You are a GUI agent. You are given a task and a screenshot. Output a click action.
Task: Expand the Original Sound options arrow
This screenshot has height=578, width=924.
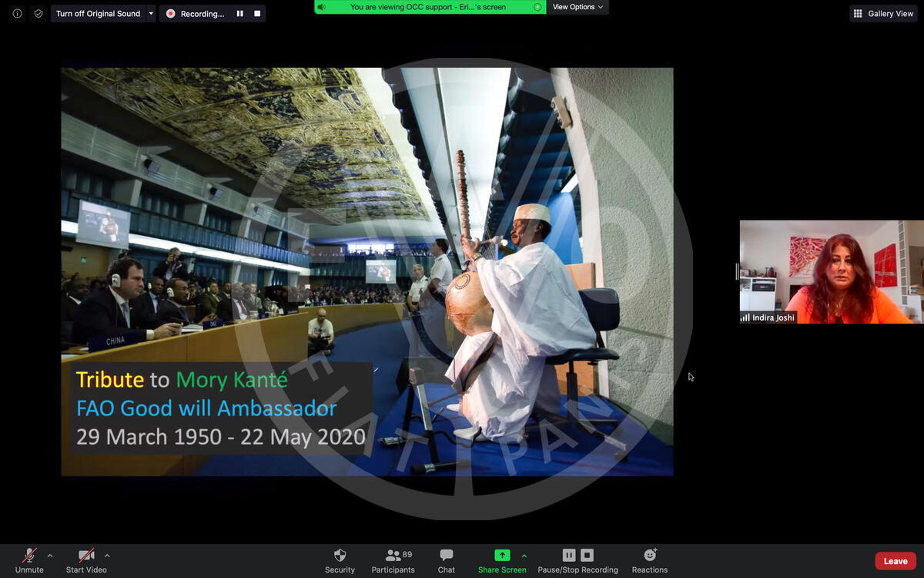(x=151, y=14)
